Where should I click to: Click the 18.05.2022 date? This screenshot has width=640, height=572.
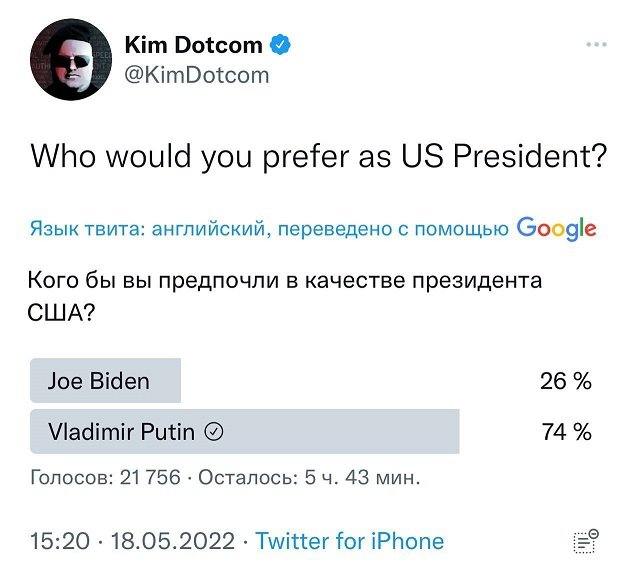click(x=173, y=541)
